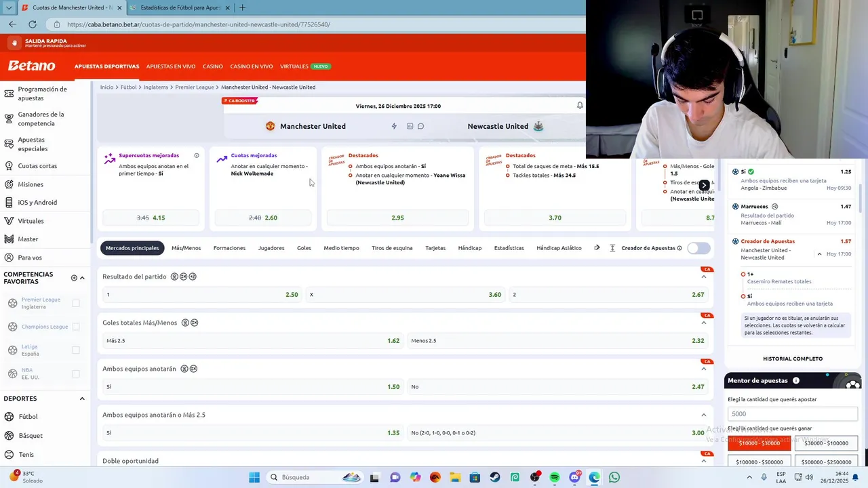Collapse Ambos equipos anotarán market
The image size is (868, 488).
tap(703, 369)
